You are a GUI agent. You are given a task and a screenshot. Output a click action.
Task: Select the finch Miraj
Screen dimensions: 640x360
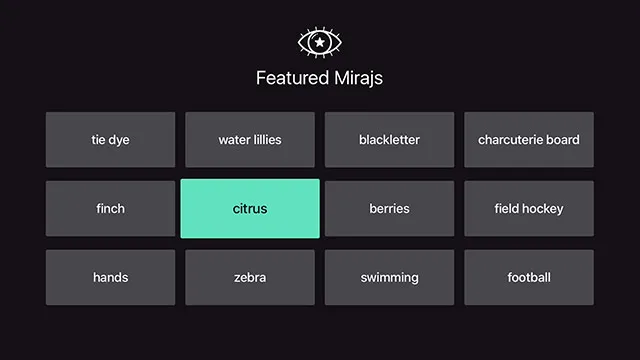[x=110, y=209]
